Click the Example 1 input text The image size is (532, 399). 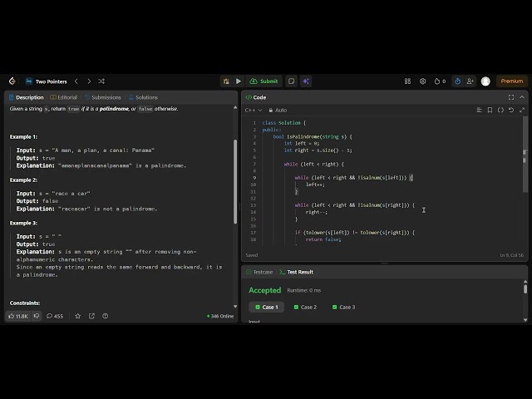(x=85, y=150)
